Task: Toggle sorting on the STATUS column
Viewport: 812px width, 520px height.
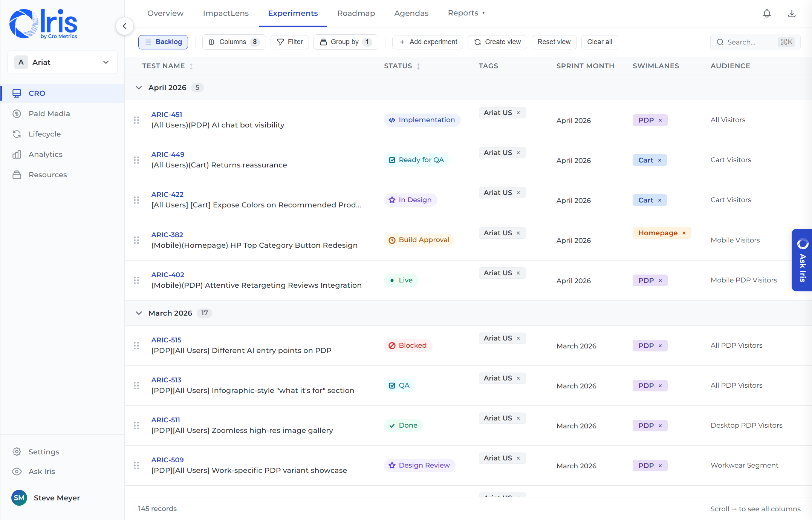Action: 418,66
